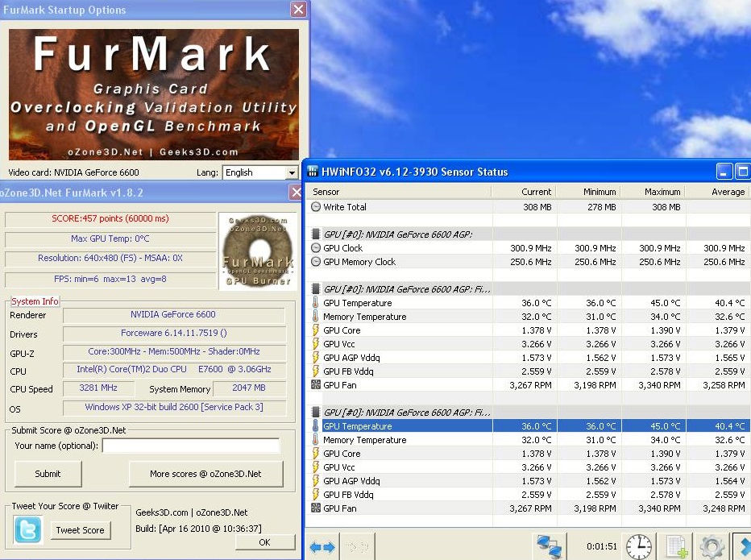Click the clock icon beside GPU Clock

[x=316, y=248]
